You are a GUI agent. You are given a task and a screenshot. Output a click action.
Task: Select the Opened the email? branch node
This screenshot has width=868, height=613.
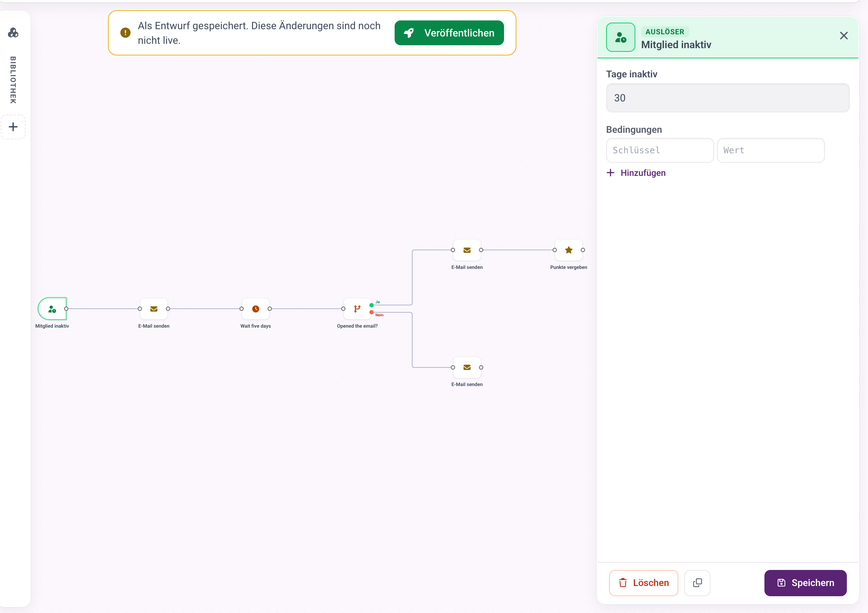click(x=357, y=309)
